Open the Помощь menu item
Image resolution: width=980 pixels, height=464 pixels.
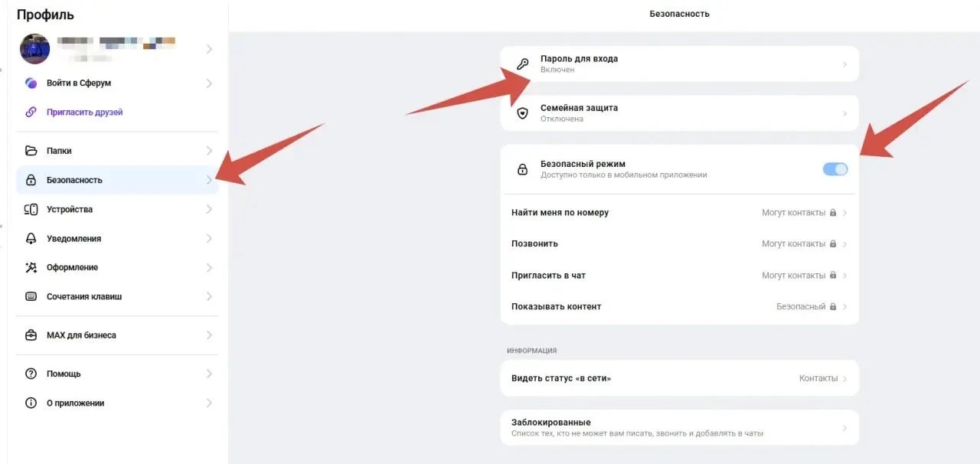point(117,374)
